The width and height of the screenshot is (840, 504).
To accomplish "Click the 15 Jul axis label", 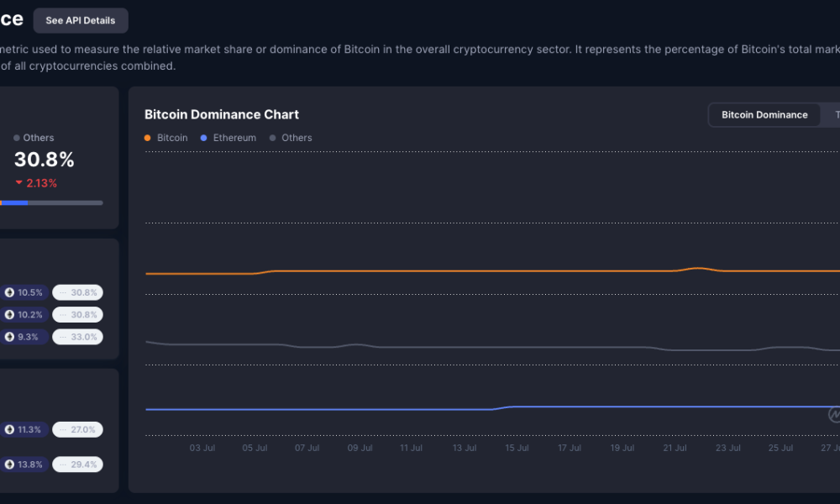I will pyautogui.click(x=517, y=448).
